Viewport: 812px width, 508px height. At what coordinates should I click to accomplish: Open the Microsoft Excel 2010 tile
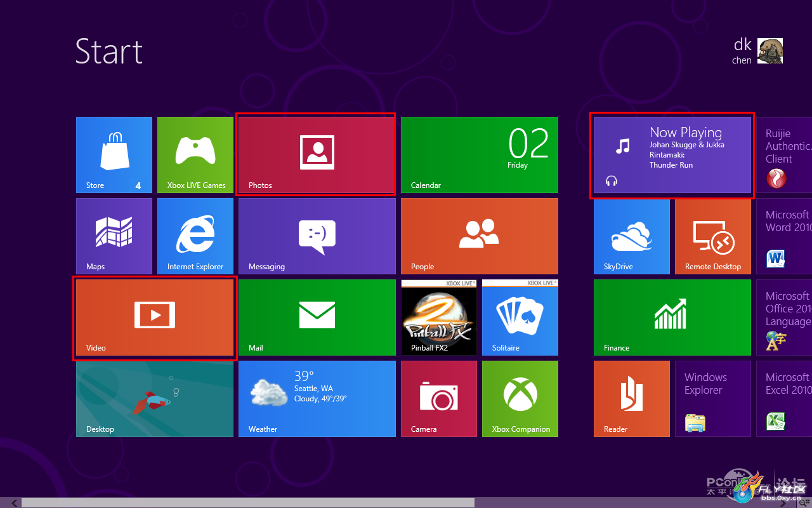(x=784, y=399)
